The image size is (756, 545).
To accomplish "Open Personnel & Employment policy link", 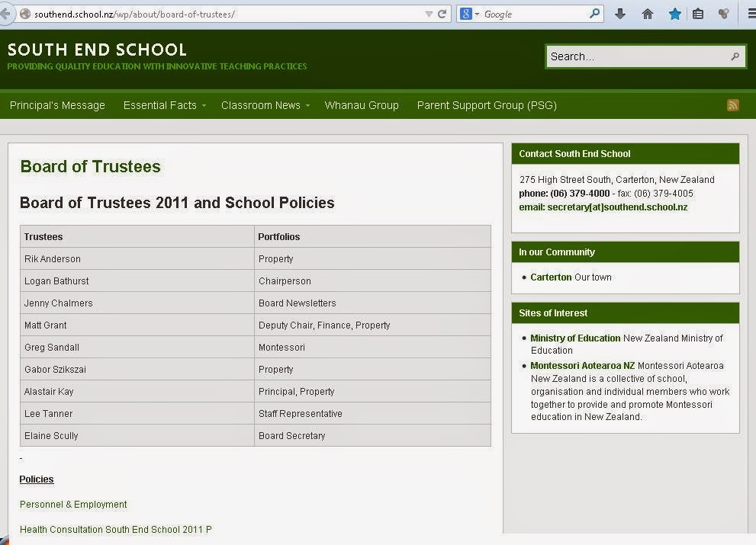I will 73,504.
